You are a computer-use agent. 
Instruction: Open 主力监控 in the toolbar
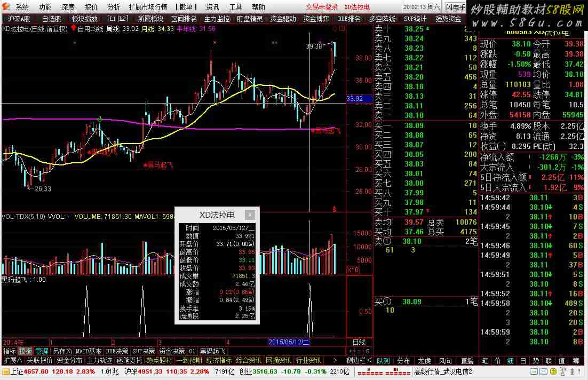click(x=217, y=18)
